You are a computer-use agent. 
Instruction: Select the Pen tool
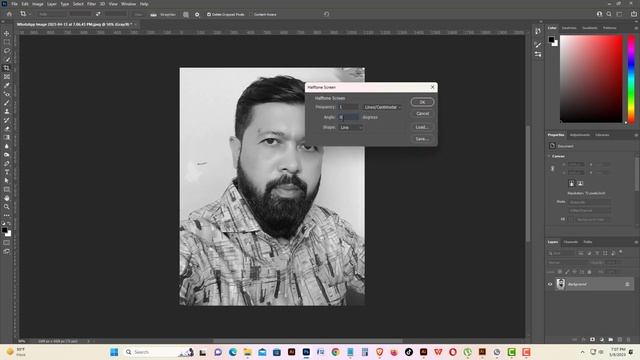[7, 163]
